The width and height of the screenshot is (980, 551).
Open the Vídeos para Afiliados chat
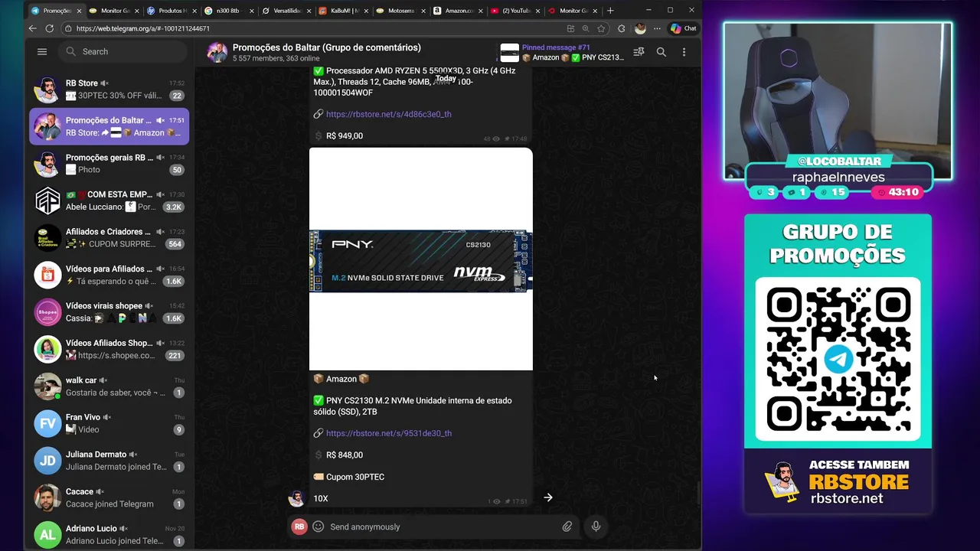click(x=109, y=275)
